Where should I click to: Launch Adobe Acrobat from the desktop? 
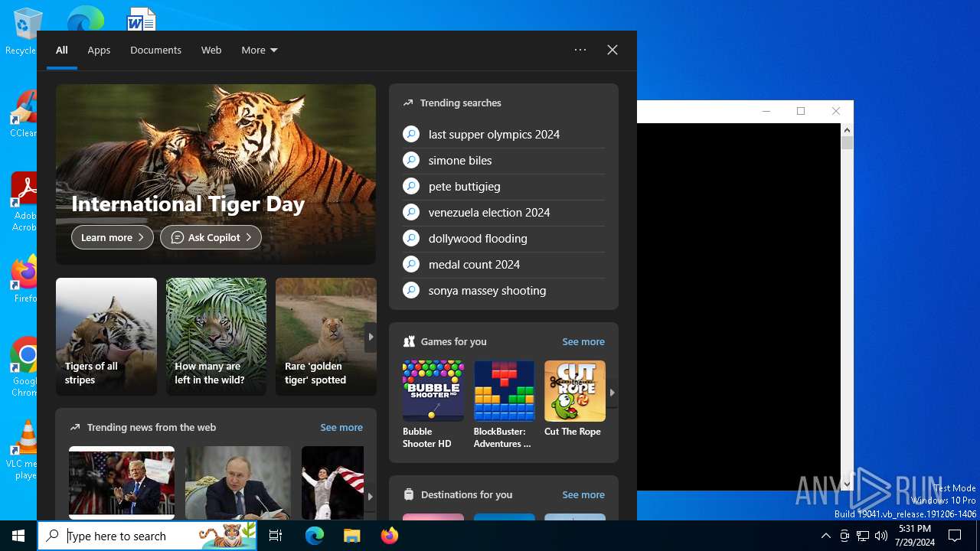(x=24, y=201)
